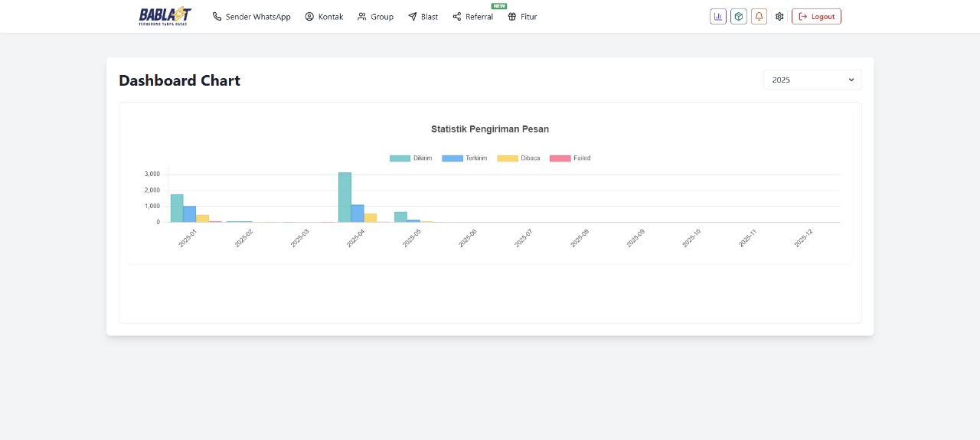Image resolution: width=980 pixels, height=440 pixels.
Task: Click the Failed pink legend swatch
Action: click(x=560, y=158)
